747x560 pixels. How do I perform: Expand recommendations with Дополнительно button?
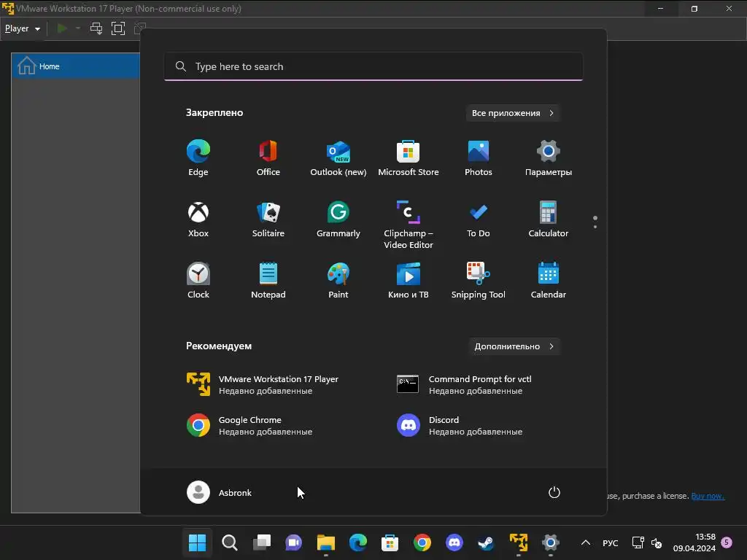(x=514, y=346)
